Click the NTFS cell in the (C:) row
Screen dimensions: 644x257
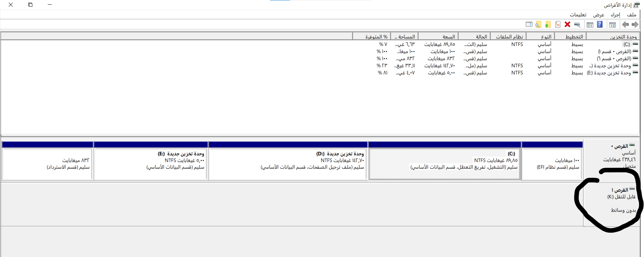(x=517, y=44)
